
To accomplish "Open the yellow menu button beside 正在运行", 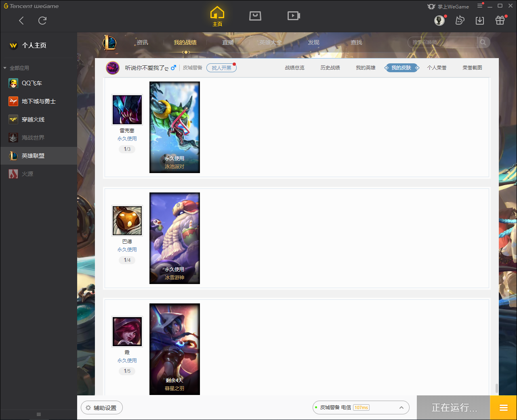I will (503, 407).
